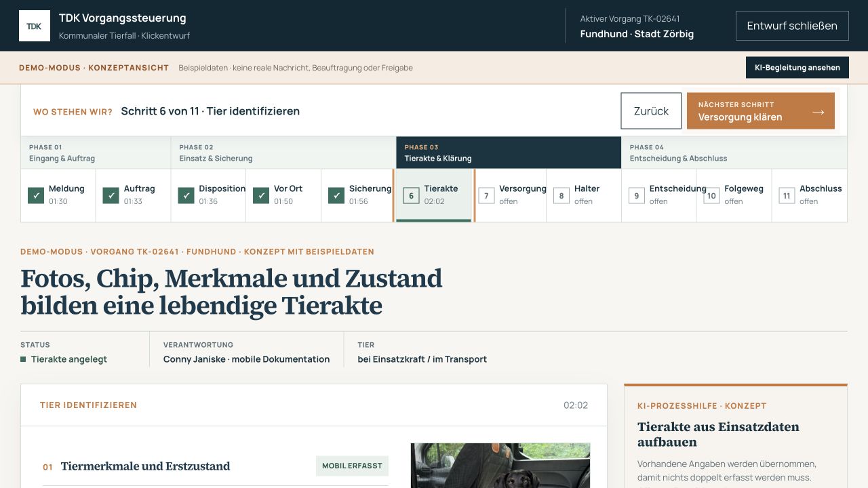The image size is (868, 488).
Task: Click the Tierakte aus Einsatzdaten aufbauen heading
Action: (718, 434)
